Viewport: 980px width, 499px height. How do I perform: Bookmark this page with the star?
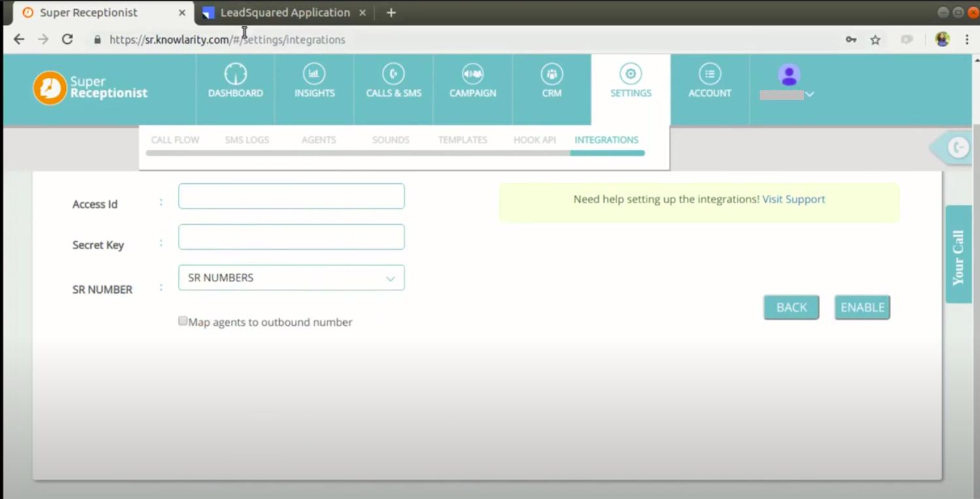pyautogui.click(x=875, y=40)
